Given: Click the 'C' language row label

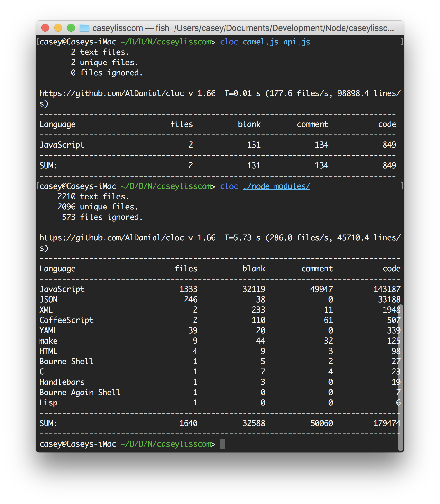Looking at the screenshot, I should (42, 372).
